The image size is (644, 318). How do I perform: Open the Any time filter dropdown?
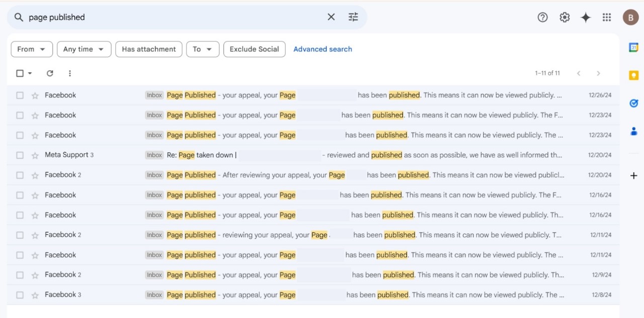pyautogui.click(x=84, y=49)
